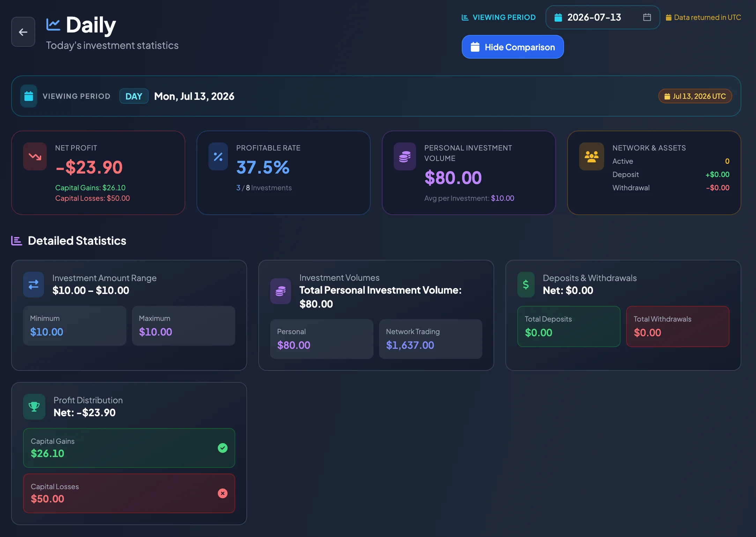Click the VIEWING PERIOD label at top

pyautogui.click(x=504, y=17)
